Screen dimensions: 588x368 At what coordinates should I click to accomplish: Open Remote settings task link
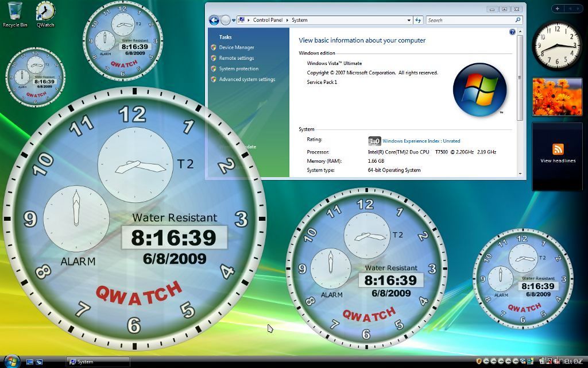coord(237,58)
